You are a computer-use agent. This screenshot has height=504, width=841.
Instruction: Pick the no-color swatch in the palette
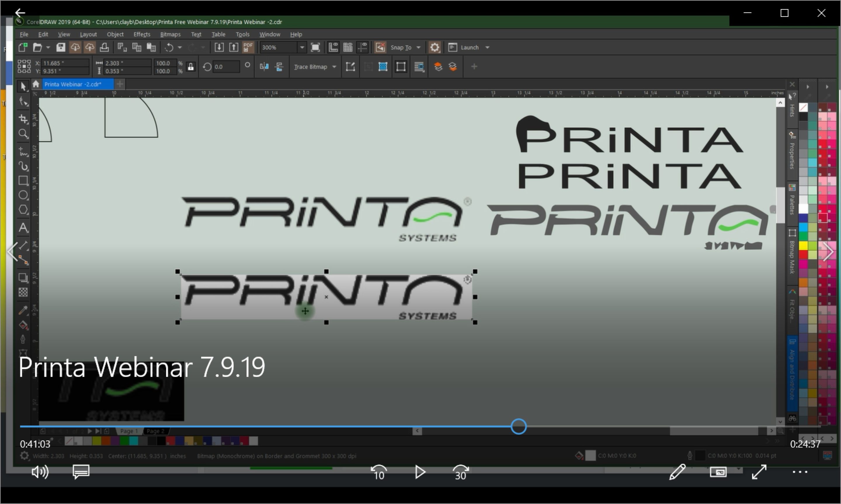(x=803, y=108)
